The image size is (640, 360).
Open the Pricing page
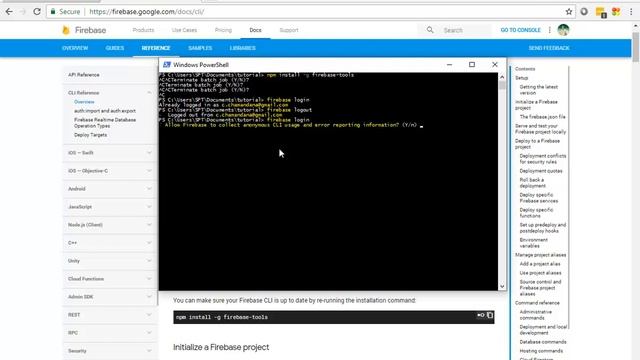(x=223, y=30)
